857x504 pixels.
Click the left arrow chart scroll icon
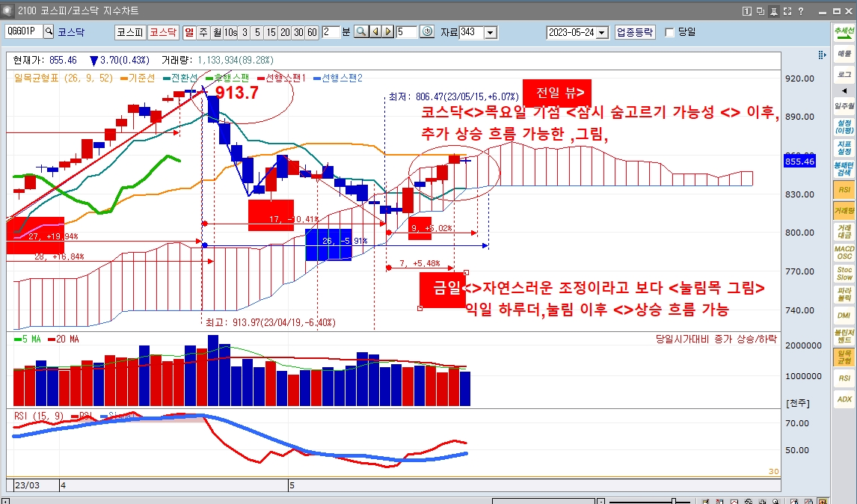click(375, 31)
